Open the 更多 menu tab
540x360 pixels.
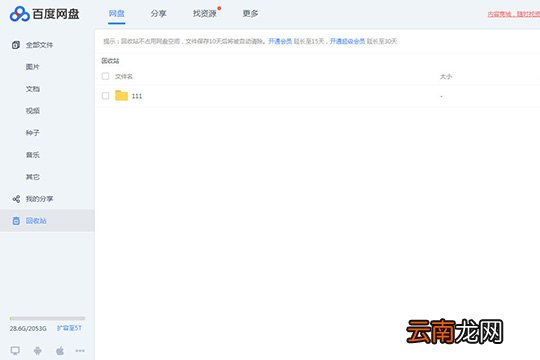coord(250,13)
